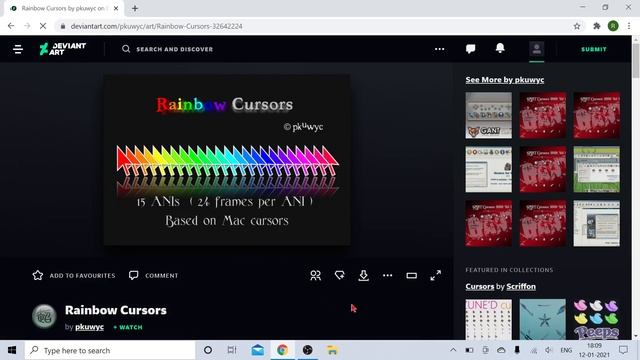Open deviation more-actions ellipsis
This screenshot has height=360, width=640.
387,276
